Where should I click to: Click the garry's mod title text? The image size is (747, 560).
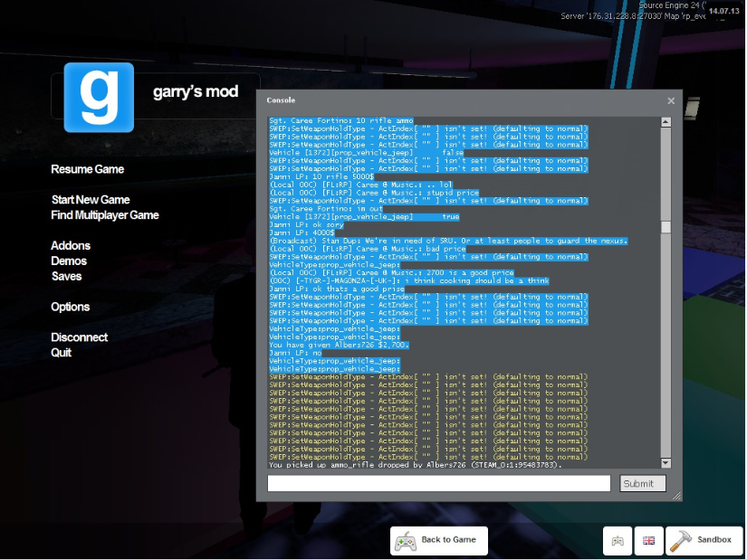pos(196,91)
